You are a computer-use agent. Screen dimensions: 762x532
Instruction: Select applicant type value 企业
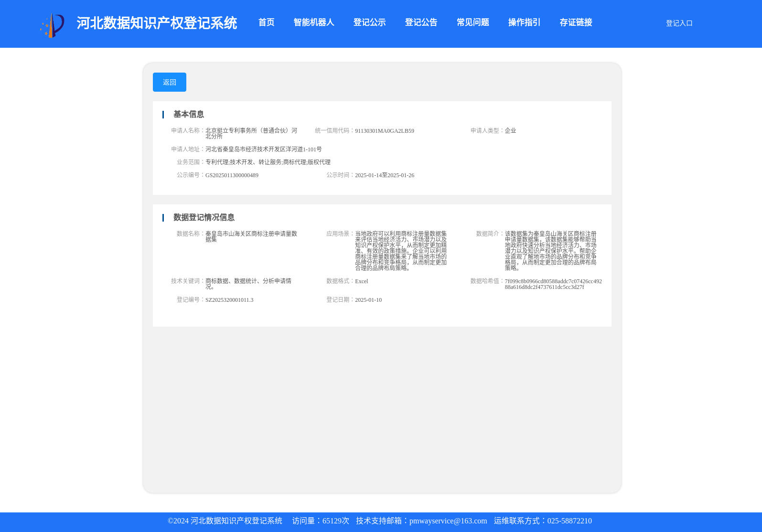[510, 131]
